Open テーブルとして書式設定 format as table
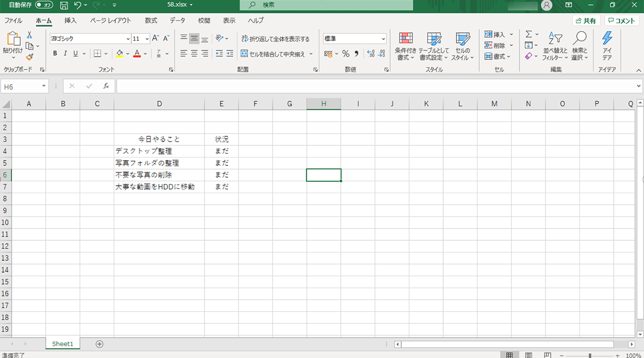The height and width of the screenshot is (358, 644). pos(434,46)
